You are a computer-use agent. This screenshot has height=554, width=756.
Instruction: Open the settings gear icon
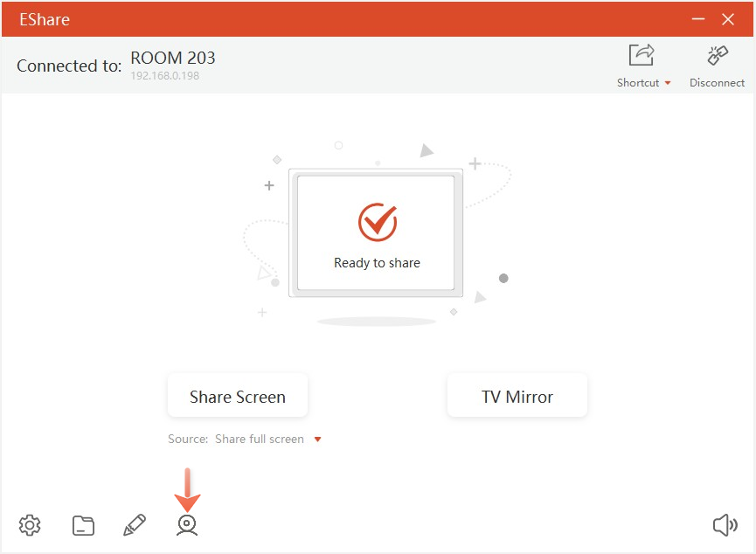(x=30, y=525)
